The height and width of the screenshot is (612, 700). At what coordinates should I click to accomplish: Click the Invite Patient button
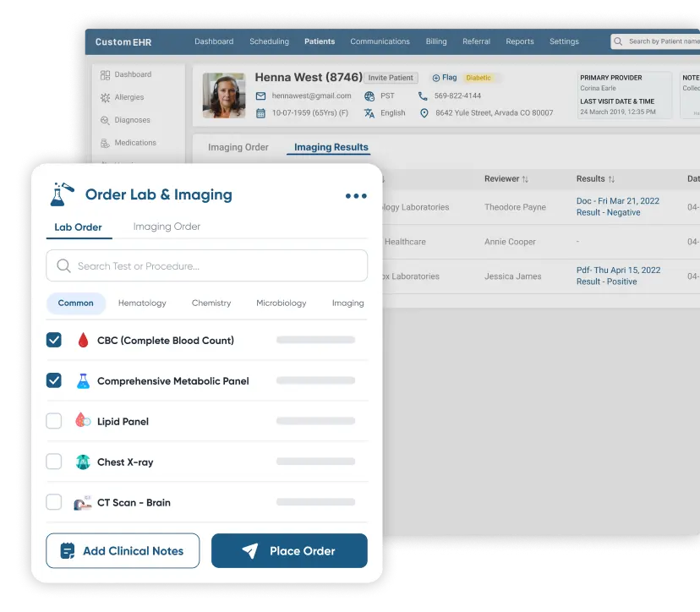pos(391,78)
